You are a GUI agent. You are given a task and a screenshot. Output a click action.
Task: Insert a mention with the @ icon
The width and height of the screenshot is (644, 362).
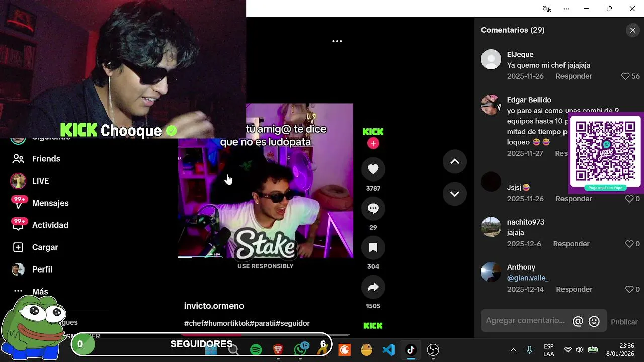coord(578,322)
